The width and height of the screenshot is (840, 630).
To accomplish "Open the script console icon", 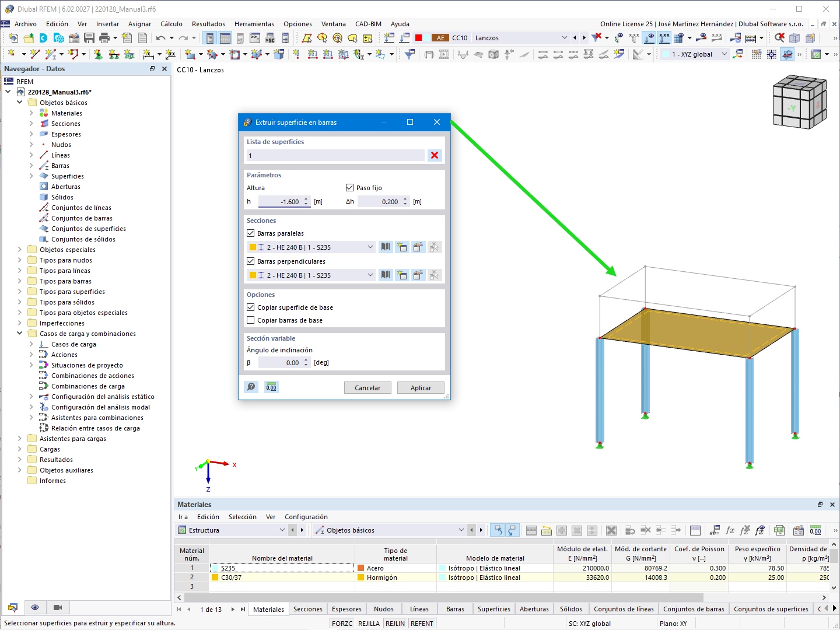I will coord(255,38).
